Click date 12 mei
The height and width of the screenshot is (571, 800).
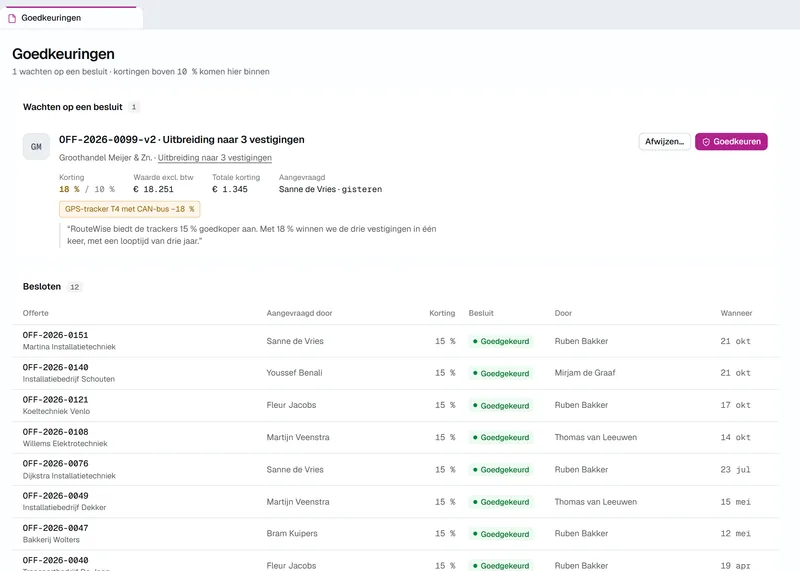pyautogui.click(x=736, y=533)
